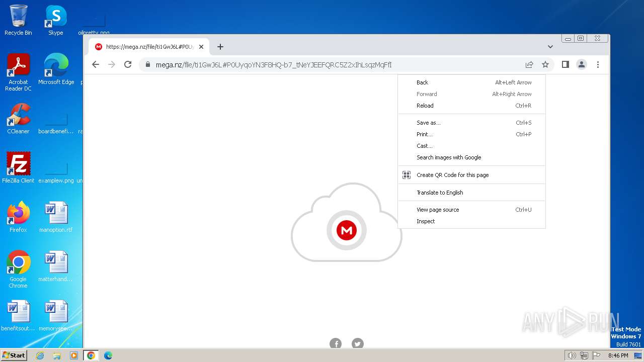Open the Windows Start menu
The height and width of the screenshot is (362, 644).
[14, 355]
